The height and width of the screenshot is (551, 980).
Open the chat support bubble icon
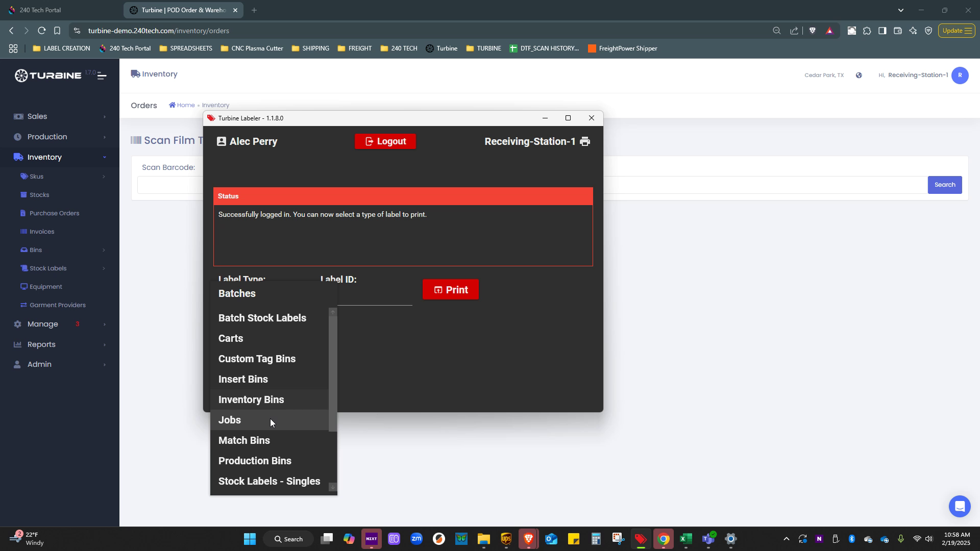pos(960,506)
